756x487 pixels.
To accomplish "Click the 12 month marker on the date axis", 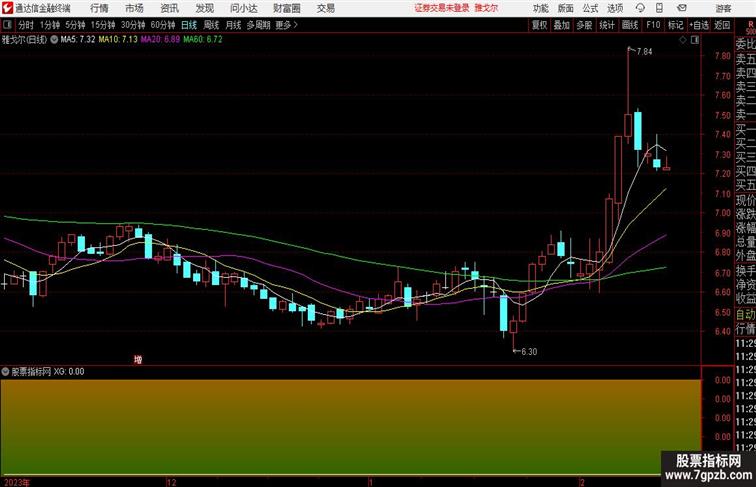I will (x=172, y=482).
